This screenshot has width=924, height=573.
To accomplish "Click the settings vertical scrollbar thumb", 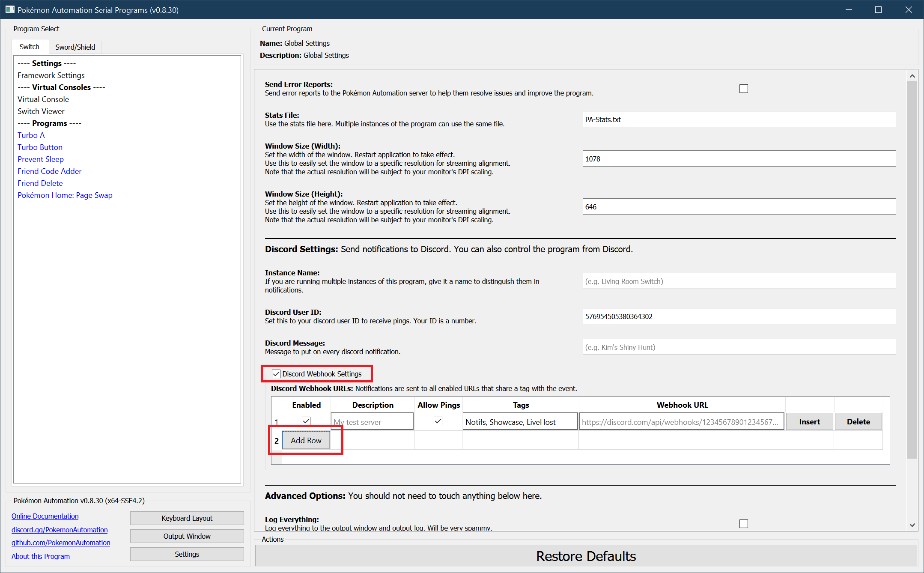I will pyautogui.click(x=912, y=270).
